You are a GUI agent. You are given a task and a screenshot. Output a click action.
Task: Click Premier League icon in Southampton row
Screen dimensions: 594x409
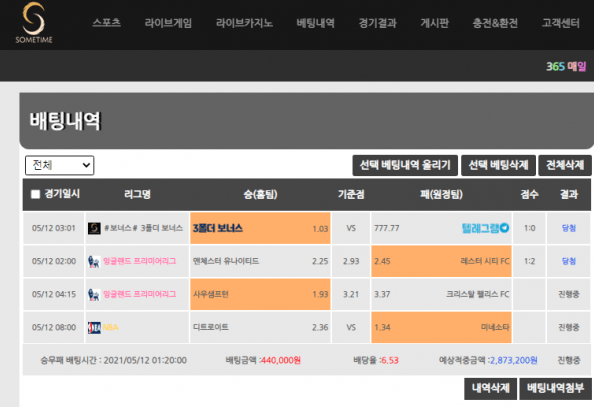[x=94, y=294]
